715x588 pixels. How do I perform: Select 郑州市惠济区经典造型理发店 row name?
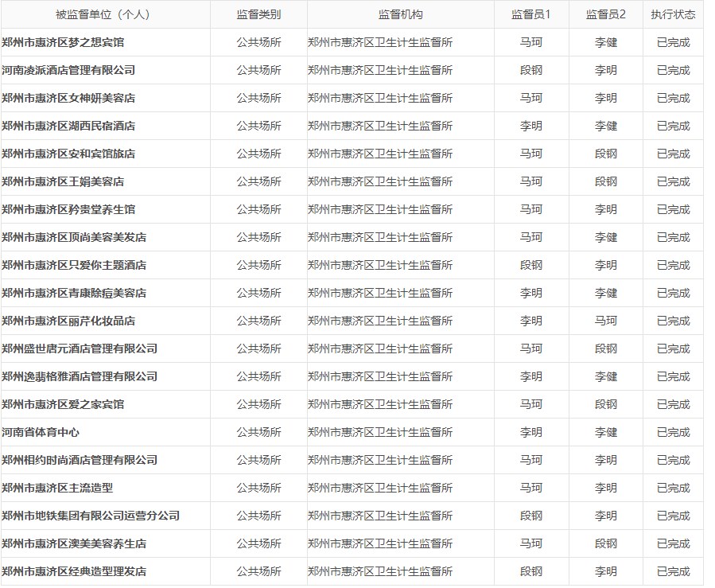(x=74, y=571)
